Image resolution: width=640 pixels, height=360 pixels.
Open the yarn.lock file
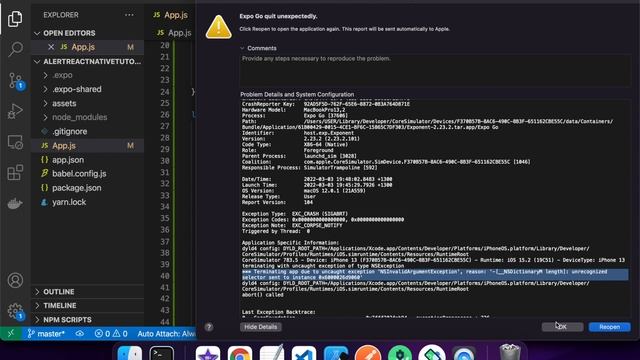coord(87,202)
